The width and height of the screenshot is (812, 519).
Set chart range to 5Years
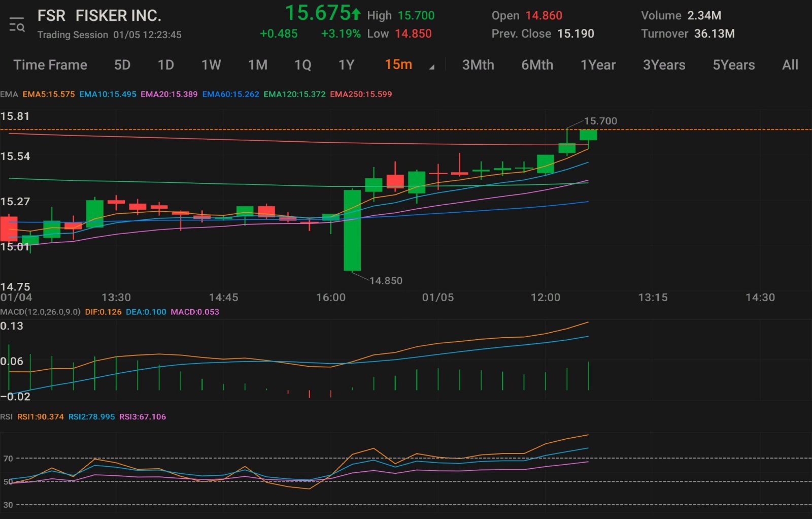734,65
